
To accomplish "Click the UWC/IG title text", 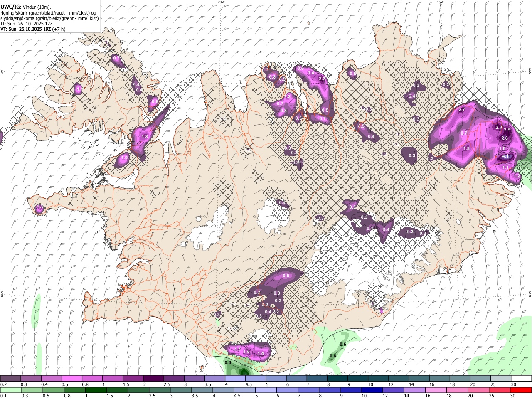I will [x=10, y=6].
